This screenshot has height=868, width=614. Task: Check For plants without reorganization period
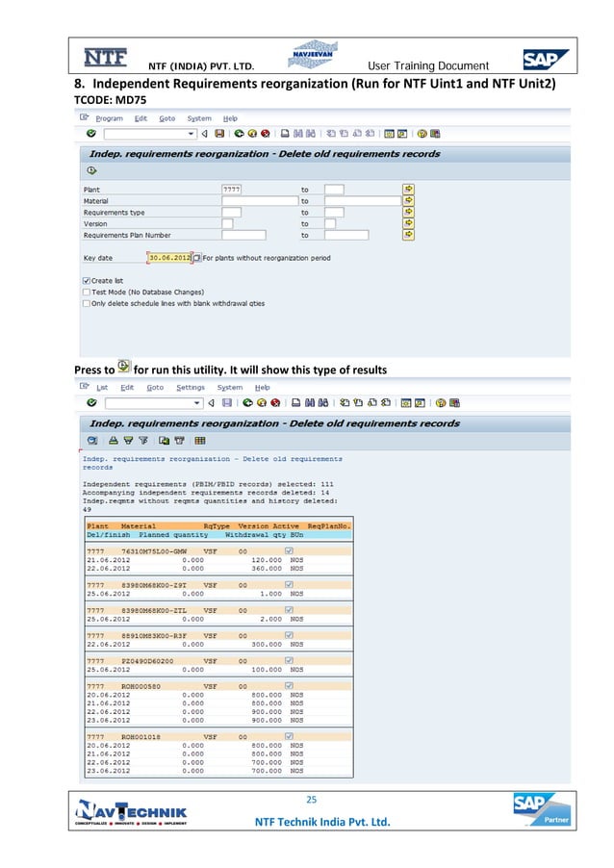(x=197, y=258)
